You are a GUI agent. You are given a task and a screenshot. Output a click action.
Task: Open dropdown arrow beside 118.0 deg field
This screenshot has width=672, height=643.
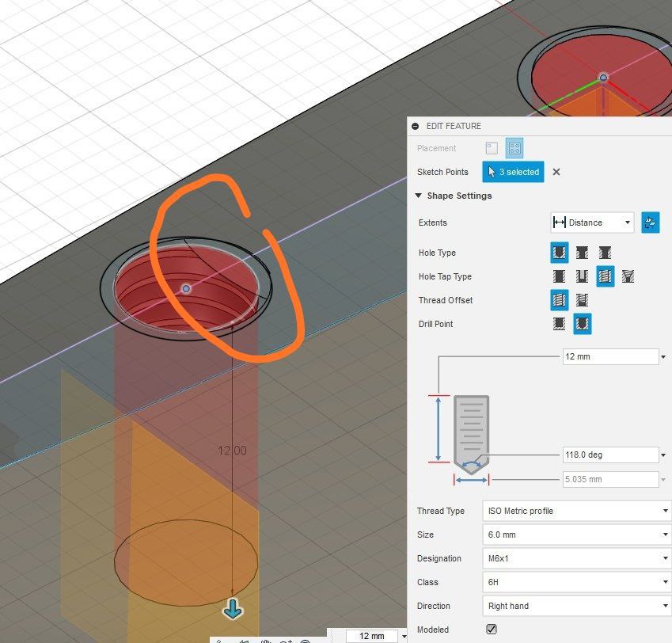(663, 455)
